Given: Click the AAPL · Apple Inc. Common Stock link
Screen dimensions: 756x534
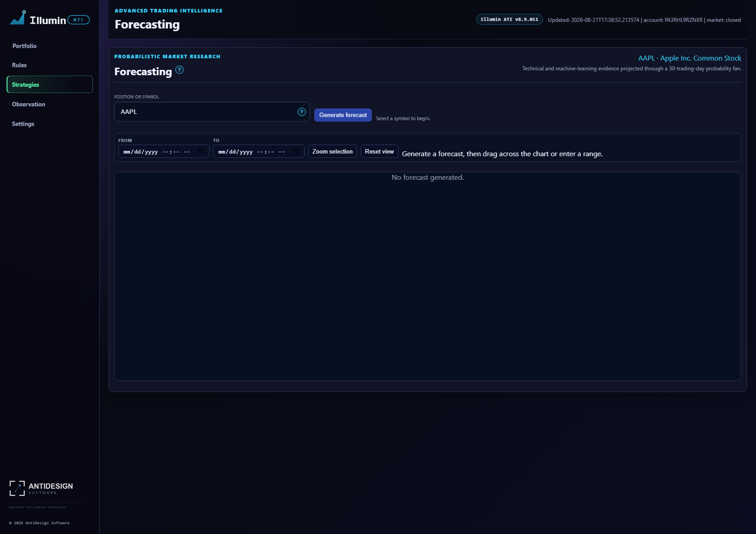Looking at the screenshot, I should tap(690, 58).
